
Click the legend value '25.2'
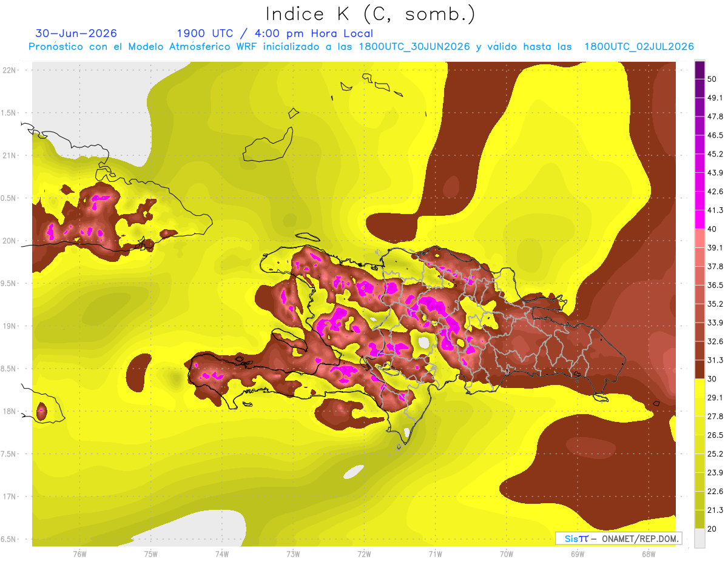(715, 453)
